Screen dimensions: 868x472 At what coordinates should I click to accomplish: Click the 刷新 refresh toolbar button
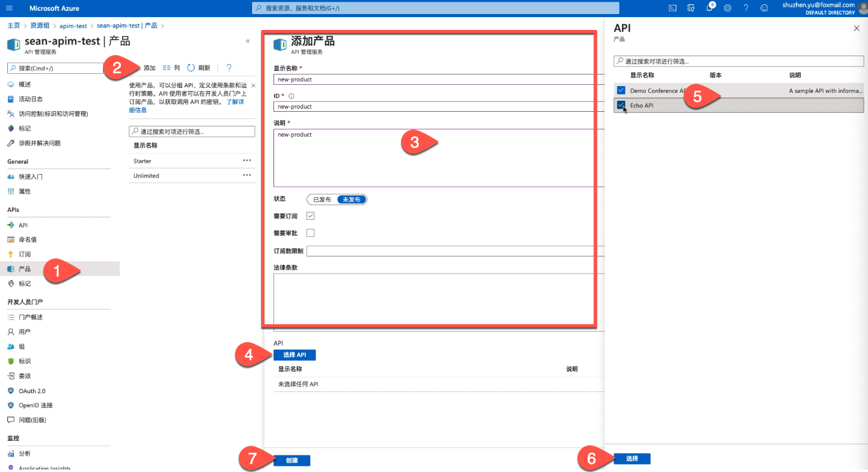199,68
